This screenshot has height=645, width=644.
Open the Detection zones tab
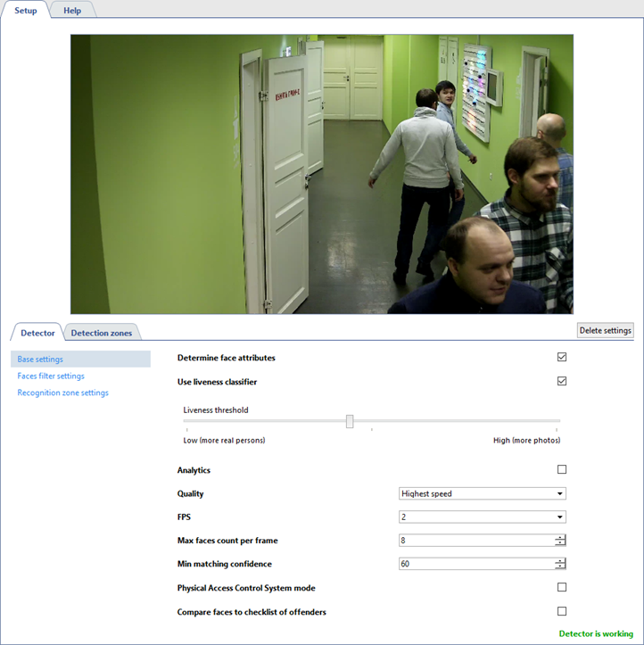pyautogui.click(x=101, y=333)
